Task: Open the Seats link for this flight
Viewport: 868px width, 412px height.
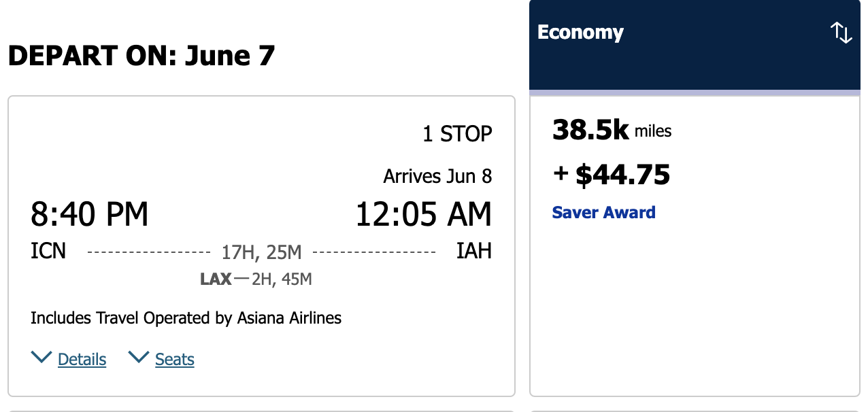Action: pos(175,360)
